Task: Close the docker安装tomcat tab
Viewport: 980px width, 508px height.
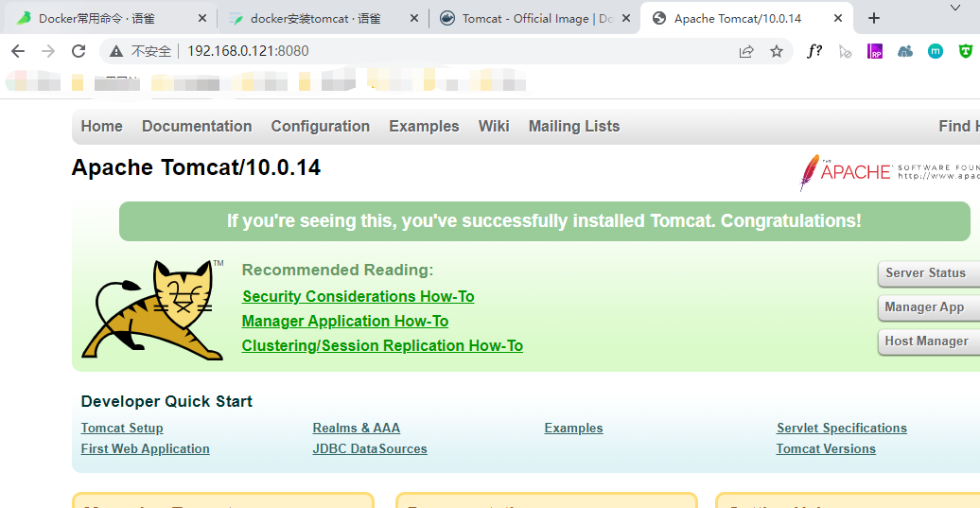Action: (413, 19)
